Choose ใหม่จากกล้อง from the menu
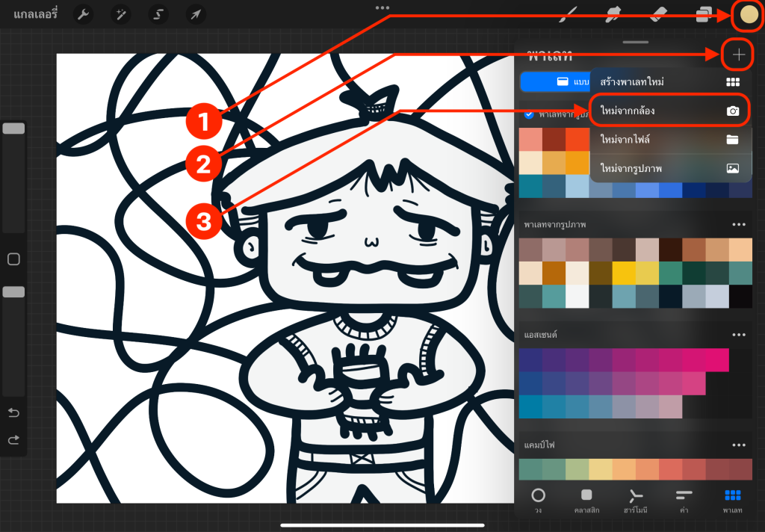The height and width of the screenshot is (532, 765). [669, 111]
